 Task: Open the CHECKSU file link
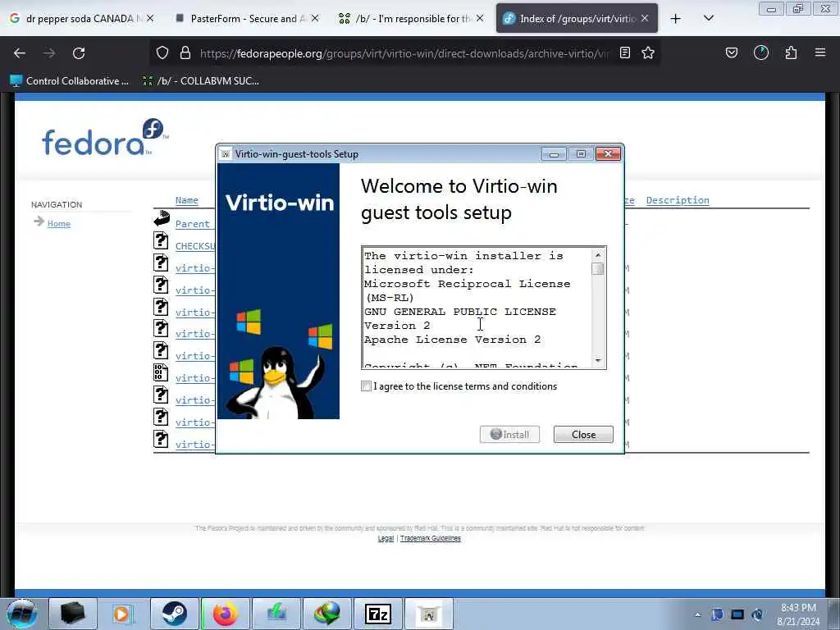coord(195,246)
